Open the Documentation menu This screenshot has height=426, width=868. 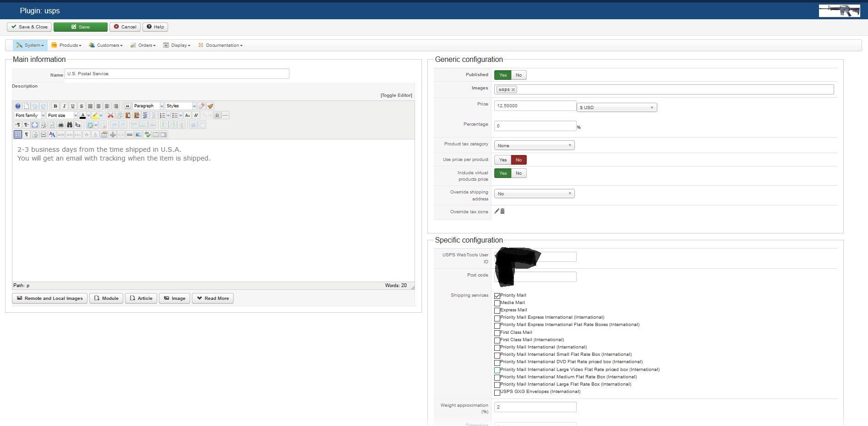[220, 45]
